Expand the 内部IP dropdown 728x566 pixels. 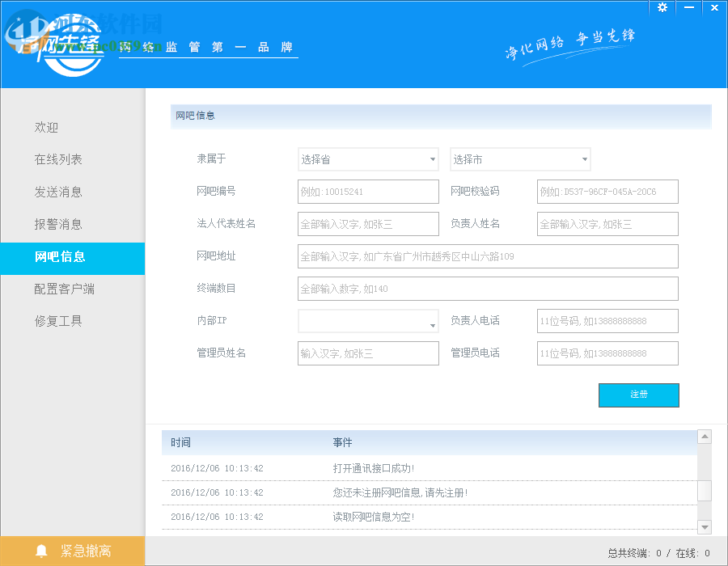(368, 321)
